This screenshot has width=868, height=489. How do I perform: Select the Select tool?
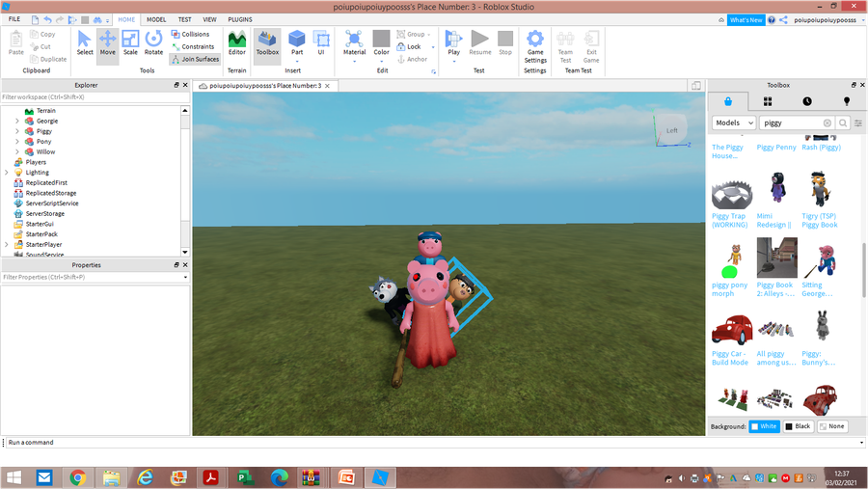(x=85, y=43)
